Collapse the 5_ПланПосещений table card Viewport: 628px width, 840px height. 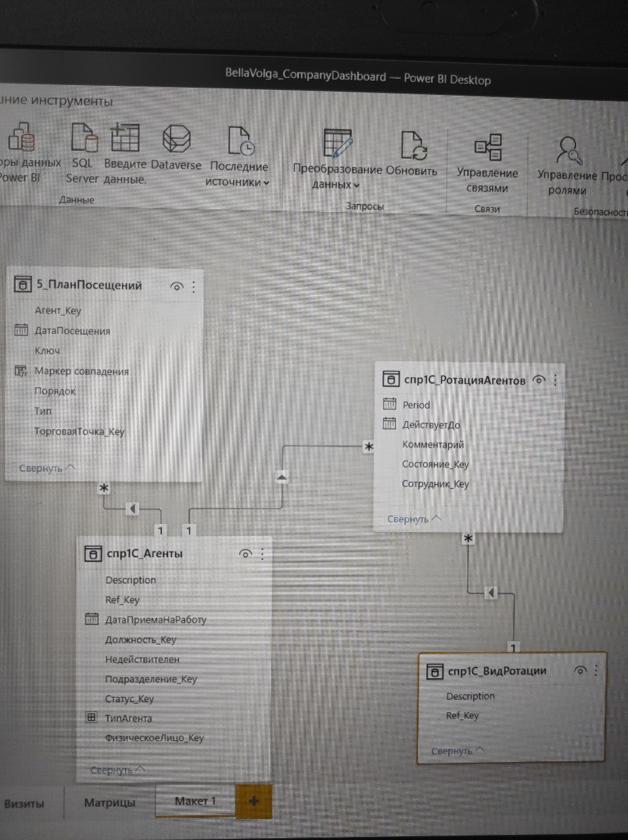pyautogui.click(x=47, y=468)
